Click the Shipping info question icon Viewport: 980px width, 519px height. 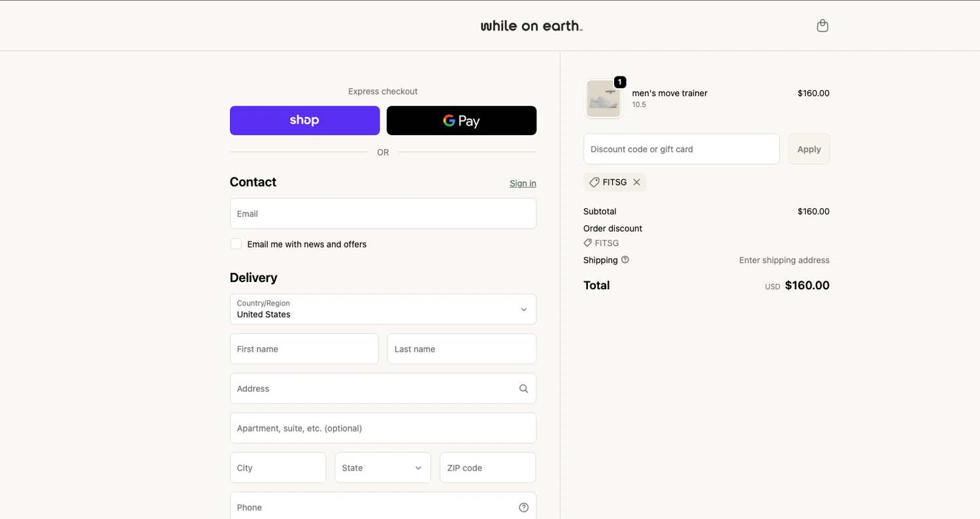625,260
